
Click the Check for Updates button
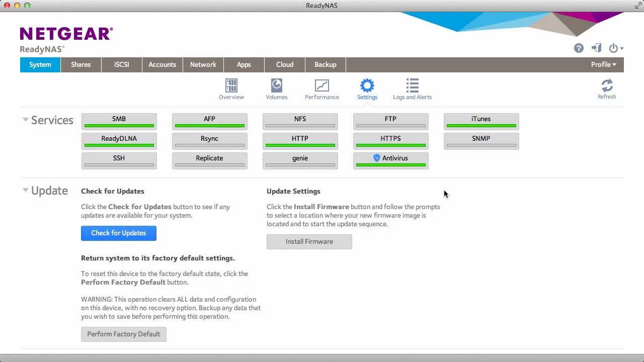[x=119, y=233]
